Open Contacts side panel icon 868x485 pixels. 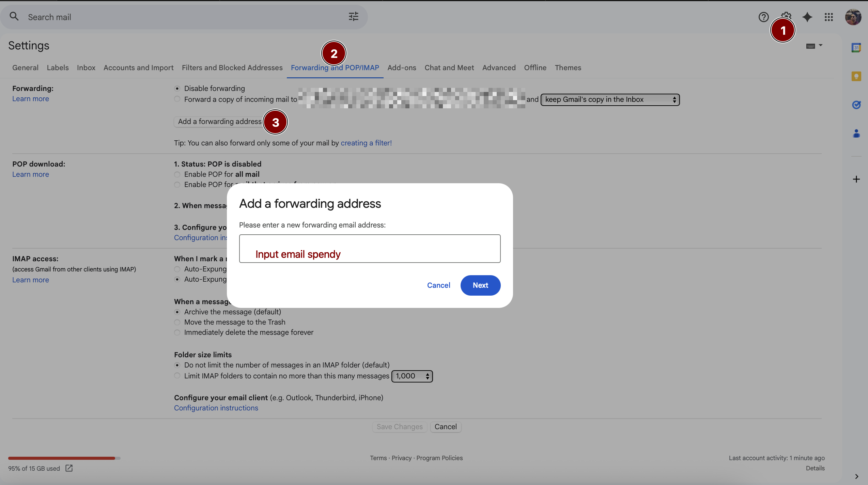coord(856,133)
